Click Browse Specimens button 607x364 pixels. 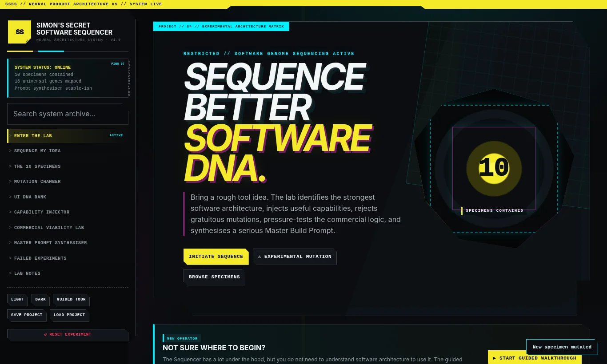tap(214, 277)
